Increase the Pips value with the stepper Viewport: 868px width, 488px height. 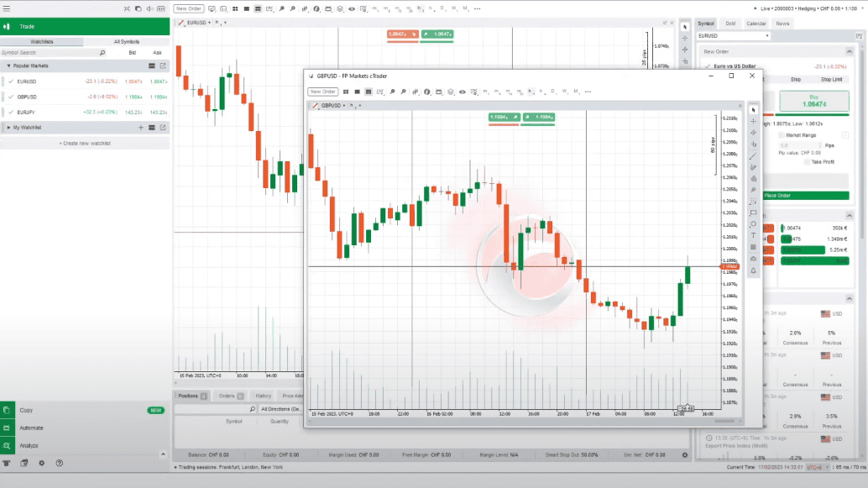pyautogui.click(x=821, y=144)
